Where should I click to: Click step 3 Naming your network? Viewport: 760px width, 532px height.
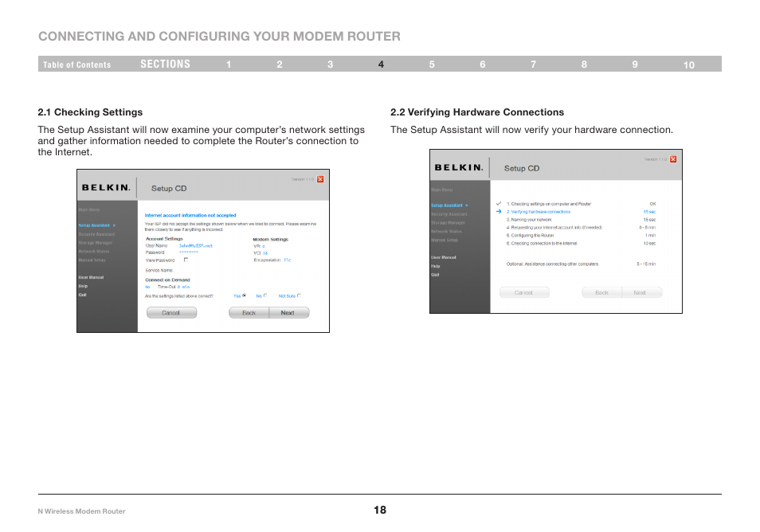pos(529,220)
